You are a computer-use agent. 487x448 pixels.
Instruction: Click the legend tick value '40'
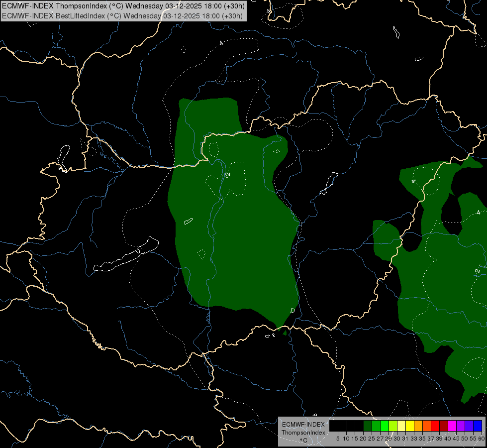448,439
